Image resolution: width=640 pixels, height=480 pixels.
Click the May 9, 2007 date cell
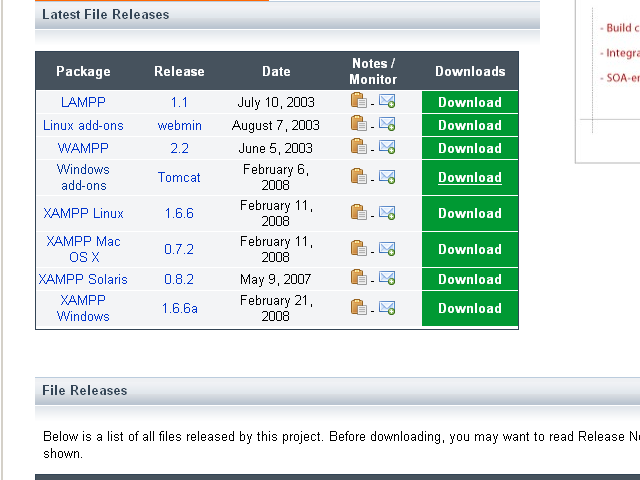276,279
